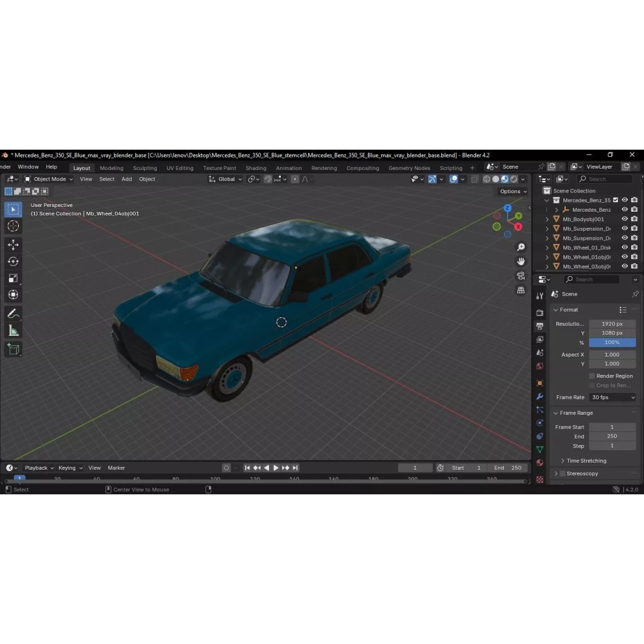Enable the Stereoscopy checkbox
Image resolution: width=644 pixels, height=644 pixels.
pos(563,473)
